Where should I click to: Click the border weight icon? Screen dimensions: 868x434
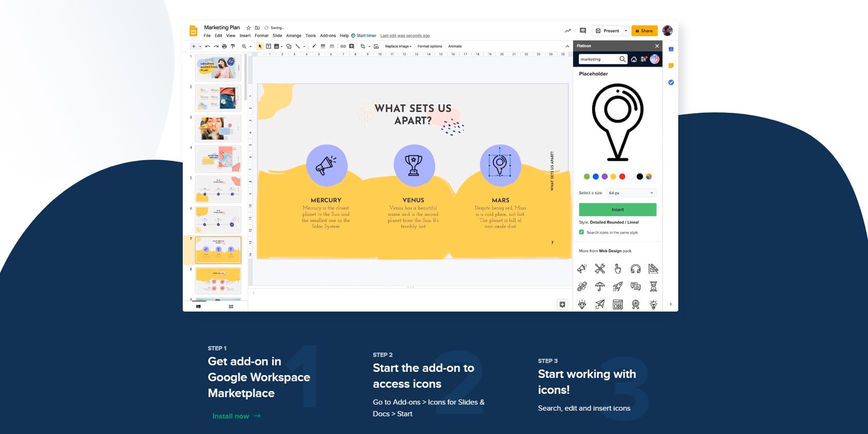[x=323, y=47]
